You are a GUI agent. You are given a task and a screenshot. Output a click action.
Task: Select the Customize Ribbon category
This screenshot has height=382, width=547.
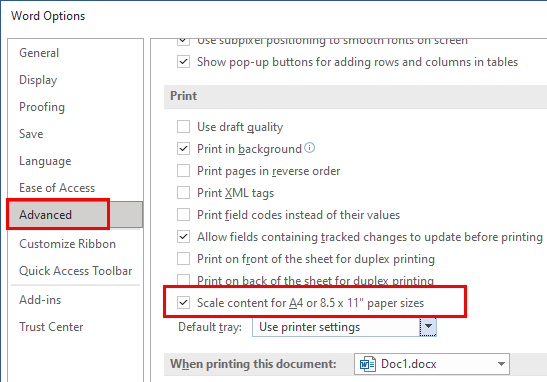click(x=67, y=244)
